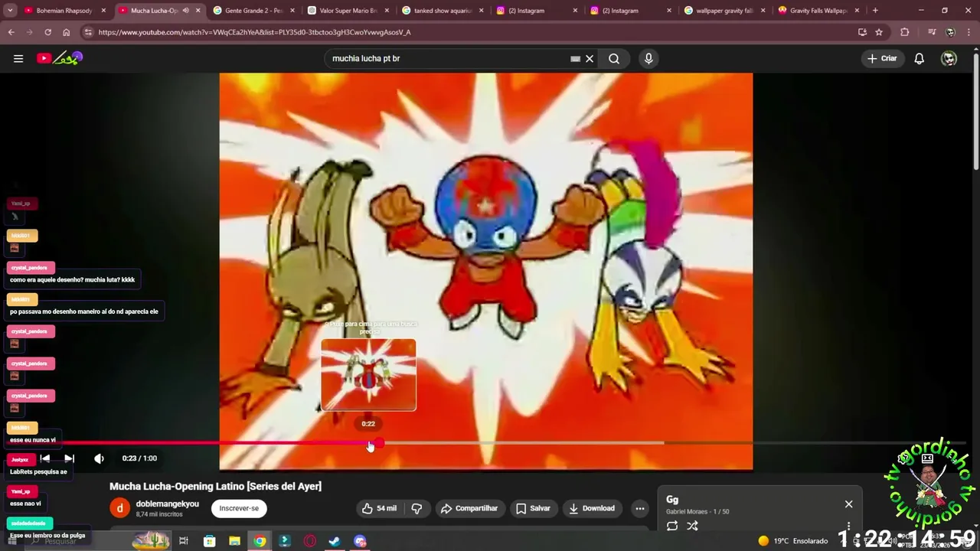980x551 pixels.
Task: Click the video title Mucha Lucha-Opening Latino
Action: click(215, 486)
